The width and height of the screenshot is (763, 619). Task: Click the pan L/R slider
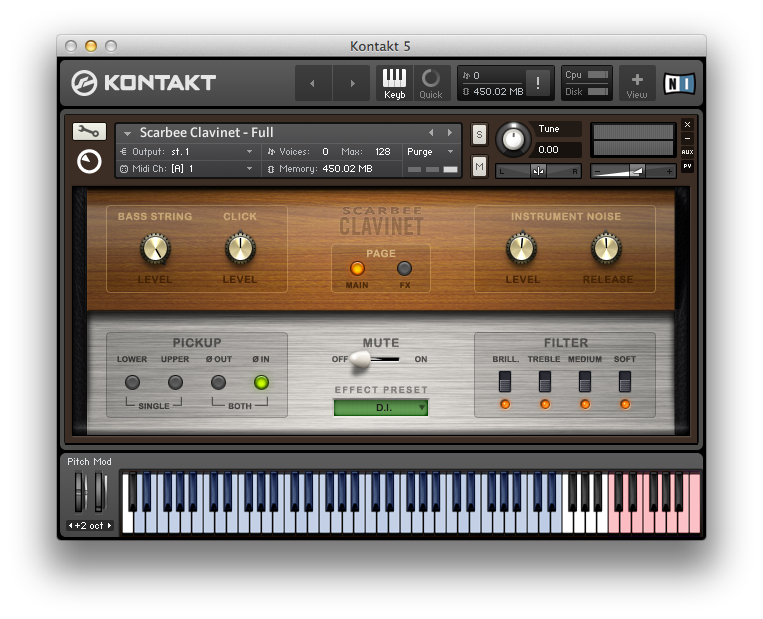[x=538, y=171]
